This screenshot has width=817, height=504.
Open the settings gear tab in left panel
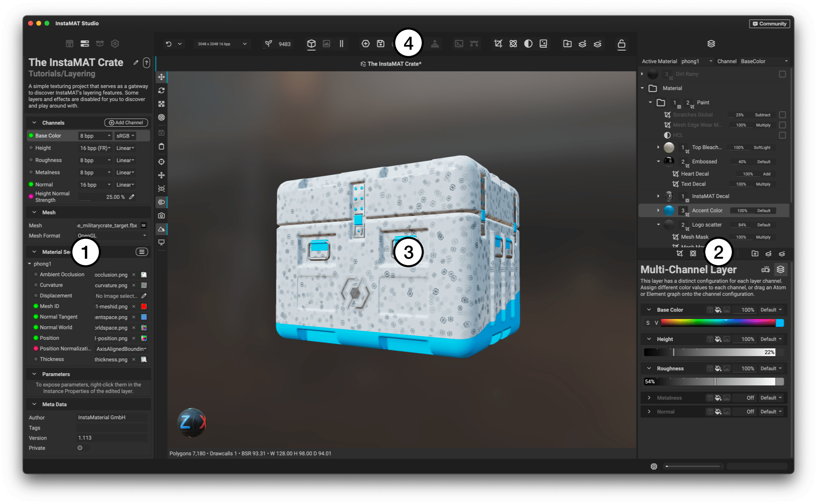point(115,44)
